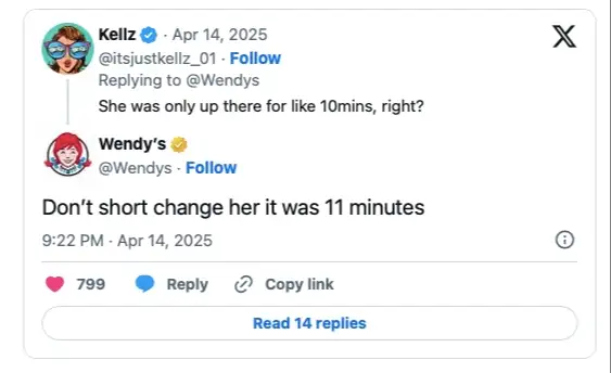This screenshot has width=611, height=373.
Task: Click the pink heart like icon
Action: 55,284
